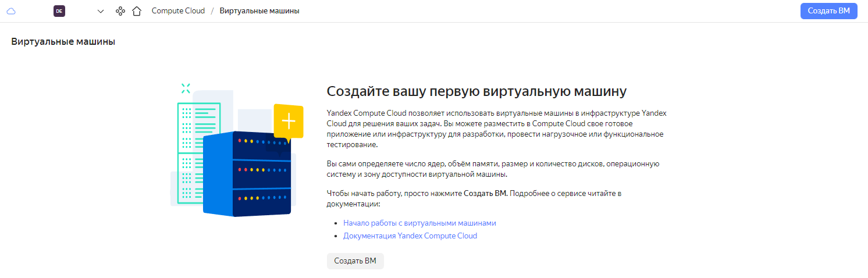Click the green sparkle above the rack
The height and width of the screenshot is (278, 868).
click(186, 88)
